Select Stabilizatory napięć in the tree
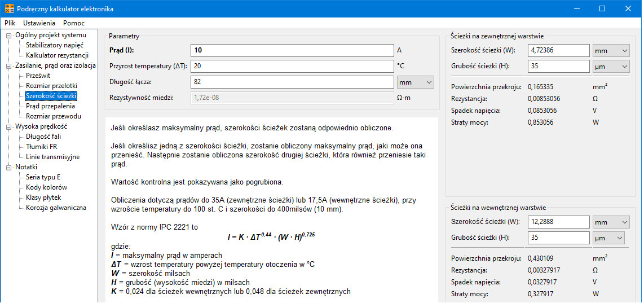 click(x=55, y=45)
